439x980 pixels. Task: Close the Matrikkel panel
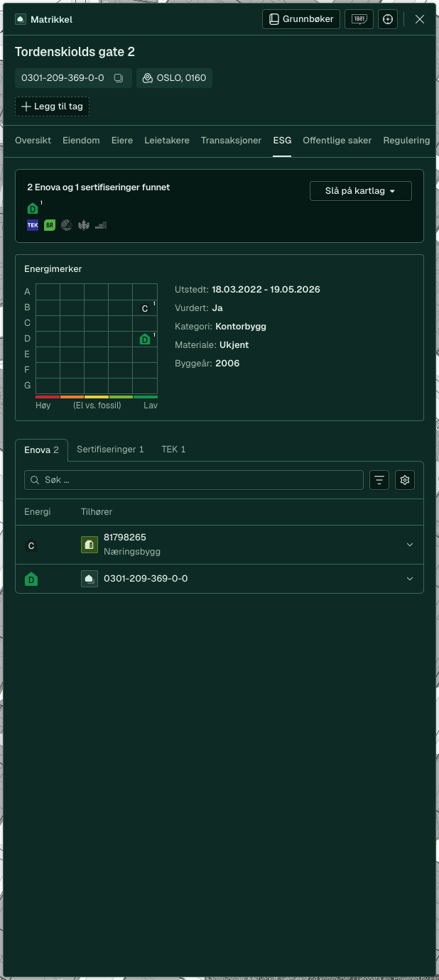[420, 19]
